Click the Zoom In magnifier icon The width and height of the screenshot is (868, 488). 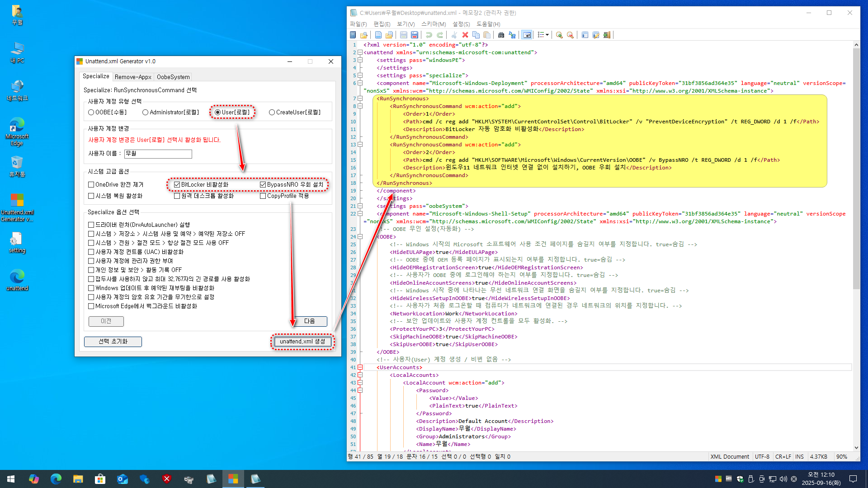click(x=559, y=35)
